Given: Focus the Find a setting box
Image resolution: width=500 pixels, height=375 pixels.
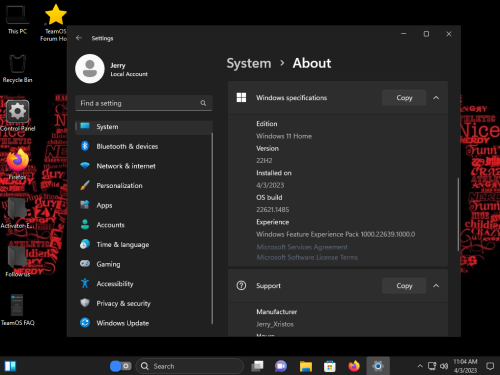Looking at the screenshot, I should (144, 103).
